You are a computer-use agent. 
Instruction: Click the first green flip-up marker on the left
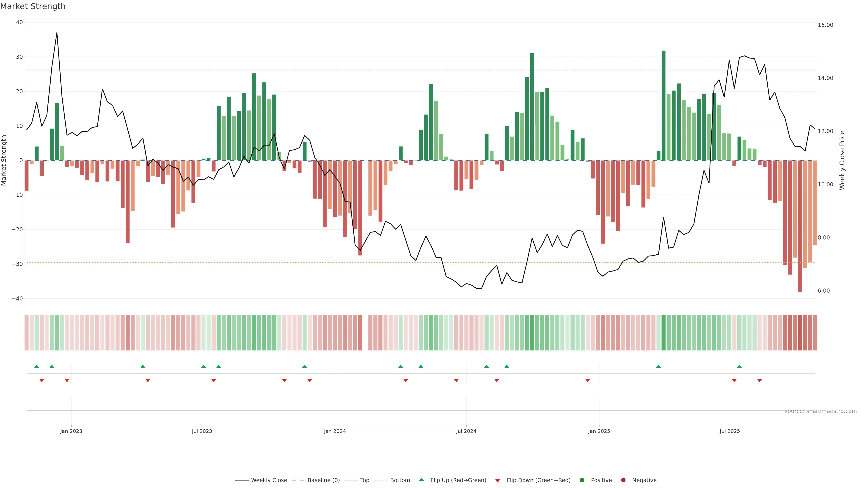(x=37, y=366)
